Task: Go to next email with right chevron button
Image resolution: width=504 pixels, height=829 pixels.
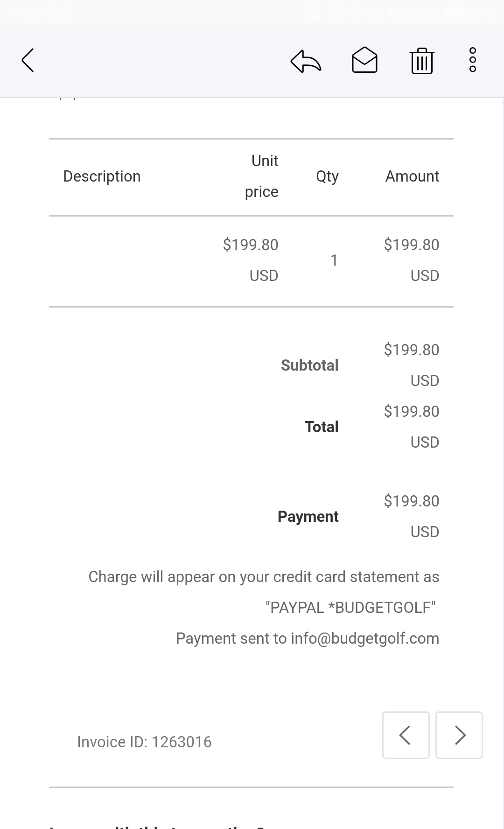Action: [x=459, y=735]
